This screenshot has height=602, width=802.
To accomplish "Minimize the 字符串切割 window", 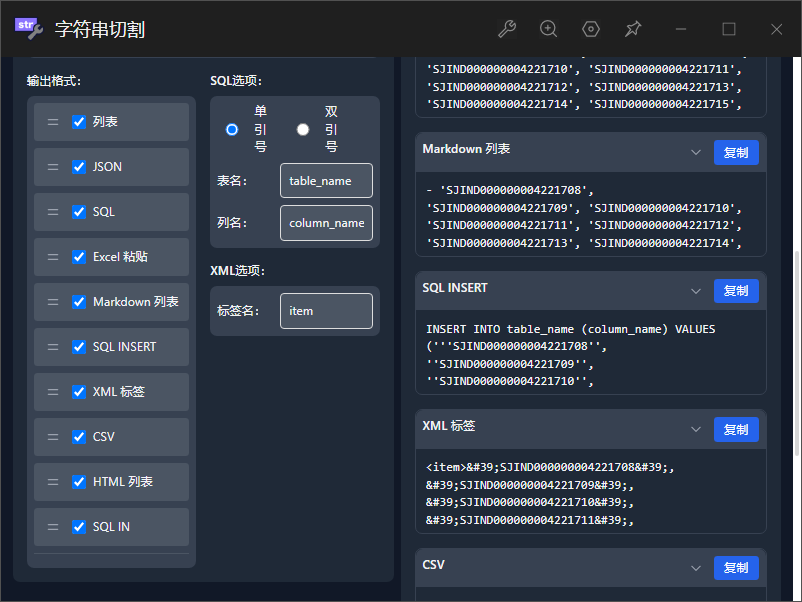I will pyautogui.click(x=681, y=29).
